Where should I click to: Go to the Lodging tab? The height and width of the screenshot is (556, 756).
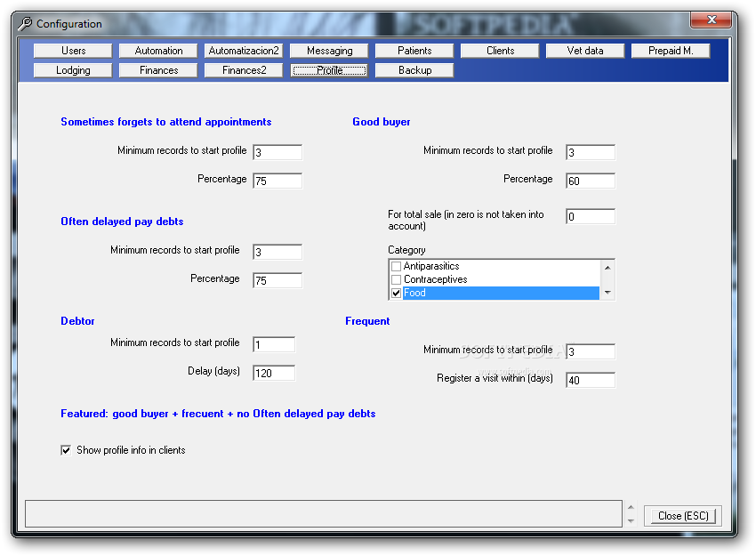73,70
